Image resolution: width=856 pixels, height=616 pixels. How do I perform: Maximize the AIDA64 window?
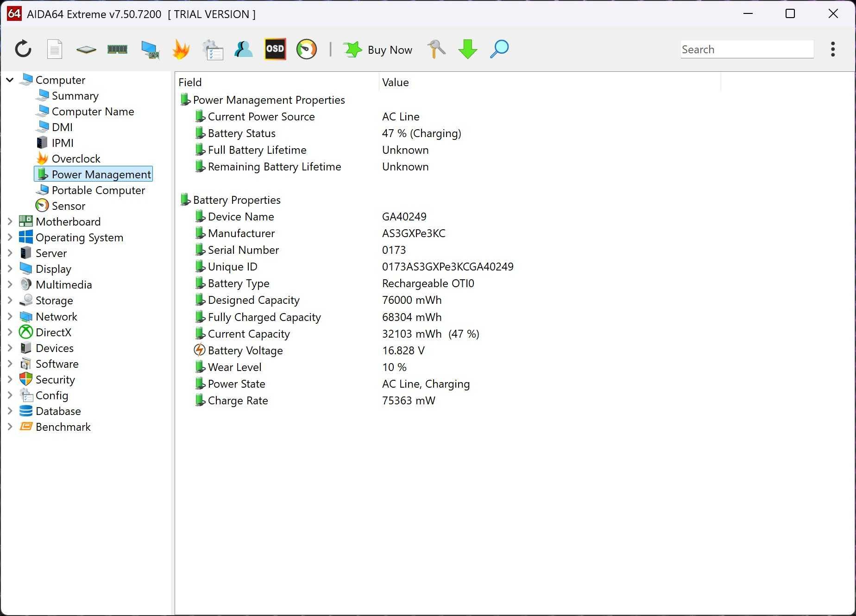(x=790, y=14)
